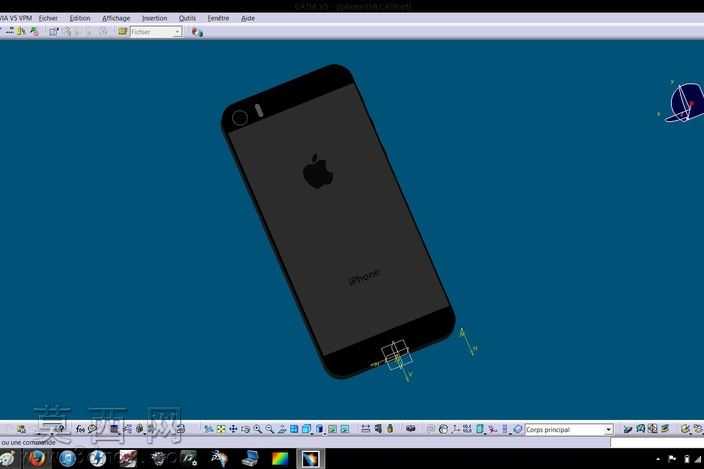Click the first surface icon right of Corps principal
The width and height of the screenshot is (704, 469).
(x=628, y=429)
